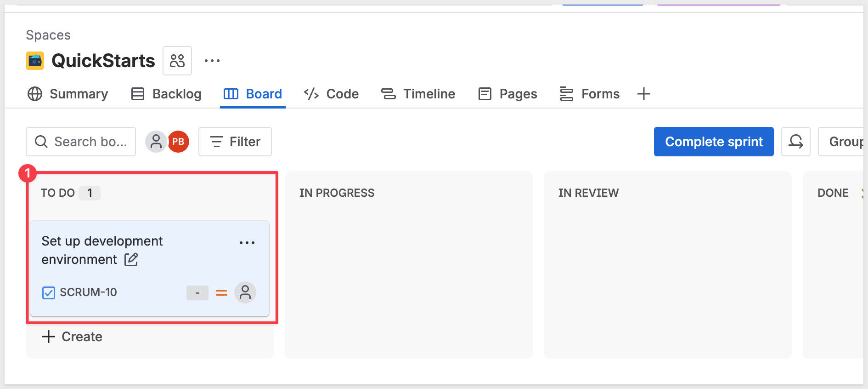
Task: Click the edit pencil icon on the card
Action: click(131, 260)
